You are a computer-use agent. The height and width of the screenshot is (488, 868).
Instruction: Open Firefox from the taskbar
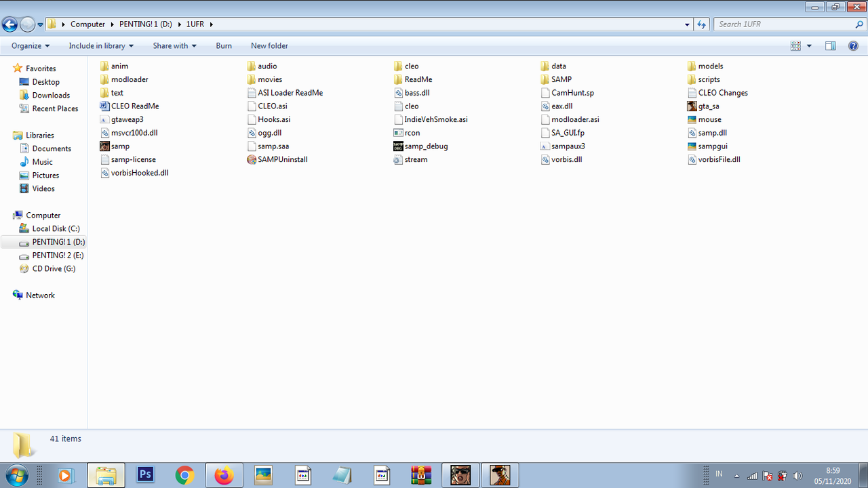[224, 475]
